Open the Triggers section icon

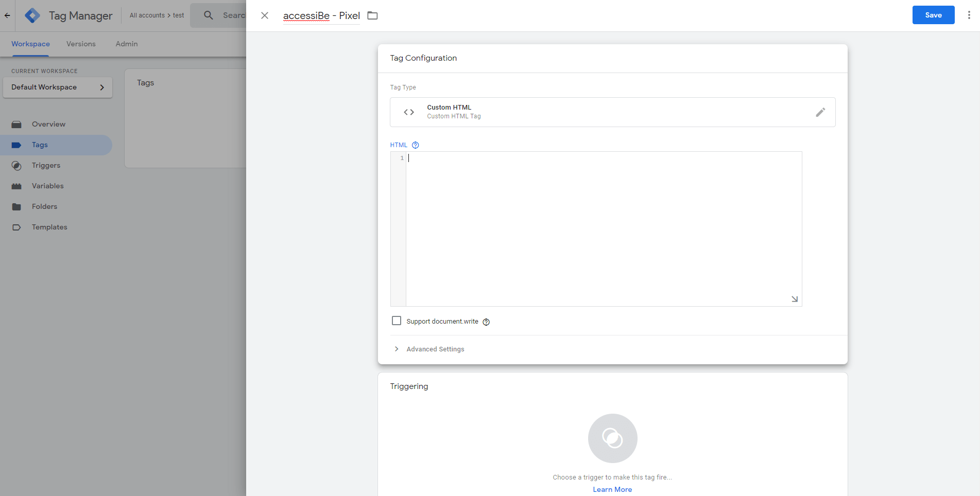coord(16,165)
